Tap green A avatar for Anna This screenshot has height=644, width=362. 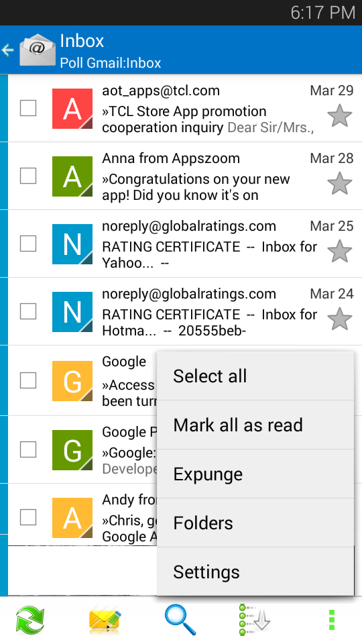(72, 176)
